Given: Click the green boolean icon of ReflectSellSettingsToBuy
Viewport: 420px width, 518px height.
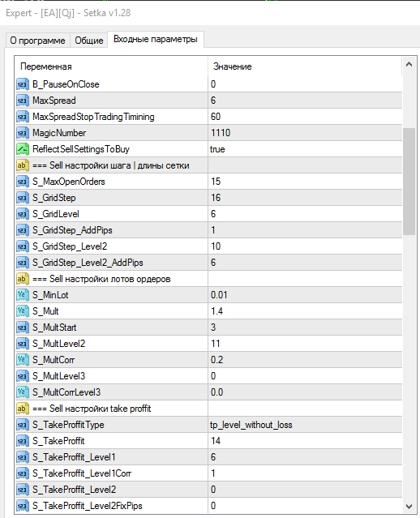Looking at the screenshot, I should click(x=23, y=149).
